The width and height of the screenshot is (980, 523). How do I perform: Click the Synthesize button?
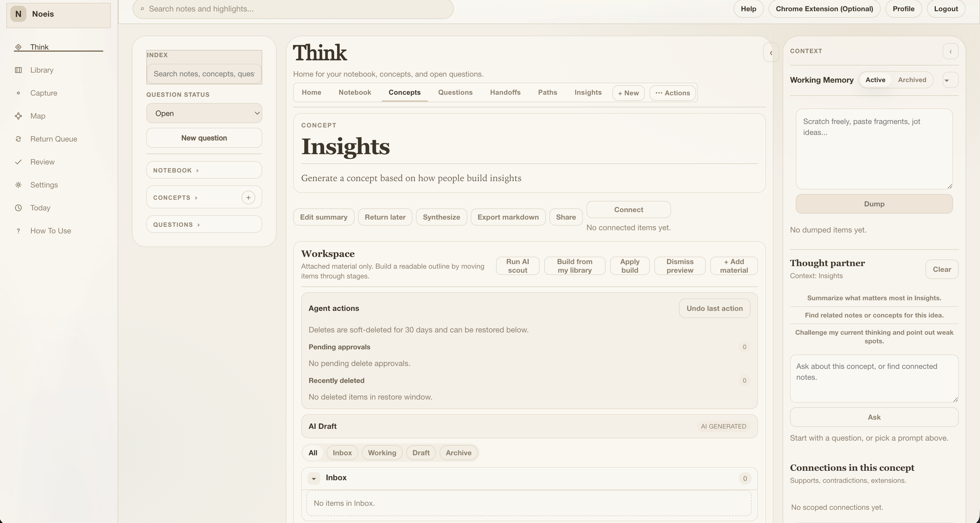tap(441, 217)
